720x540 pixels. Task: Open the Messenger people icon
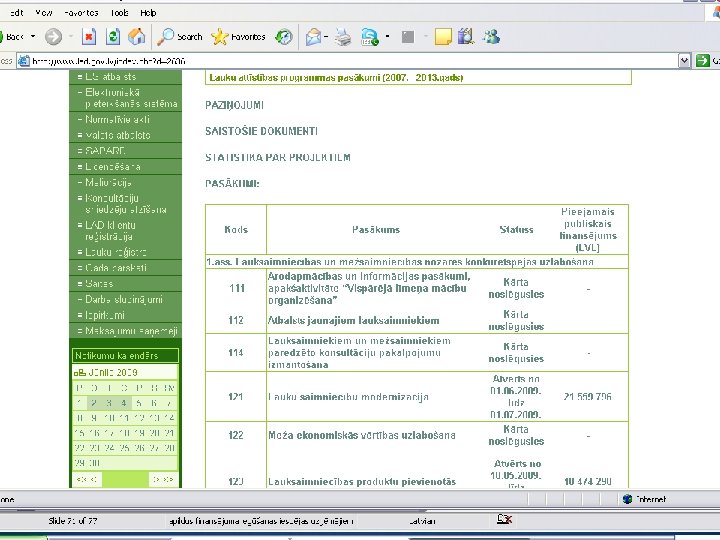[x=491, y=37]
